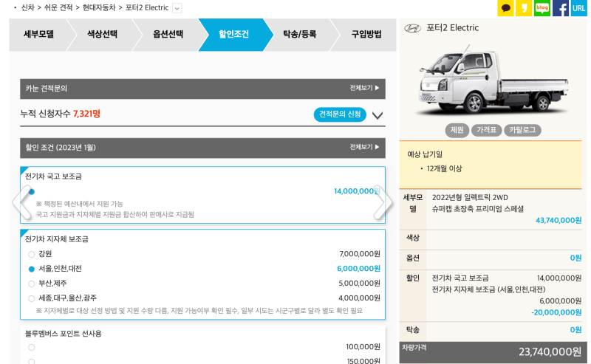Image resolution: width=591 pixels, height=364 pixels.
Task: Click the 포터2 Electric truck image
Action: point(493,81)
